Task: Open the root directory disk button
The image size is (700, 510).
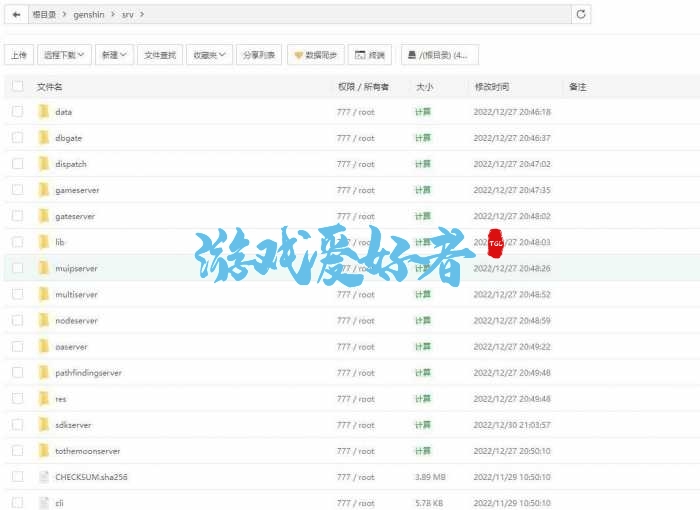Action: pos(440,55)
